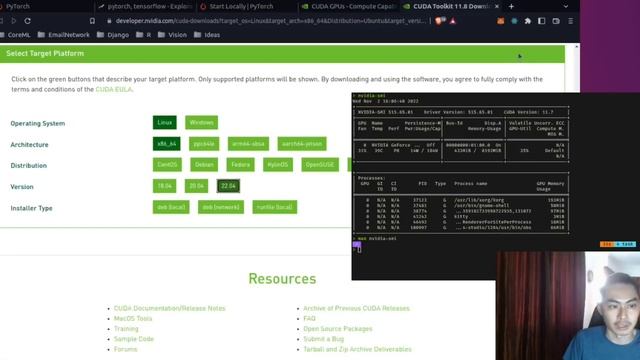Choose runfile (local) installer type
640x360 pixels.
[x=275, y=207]
